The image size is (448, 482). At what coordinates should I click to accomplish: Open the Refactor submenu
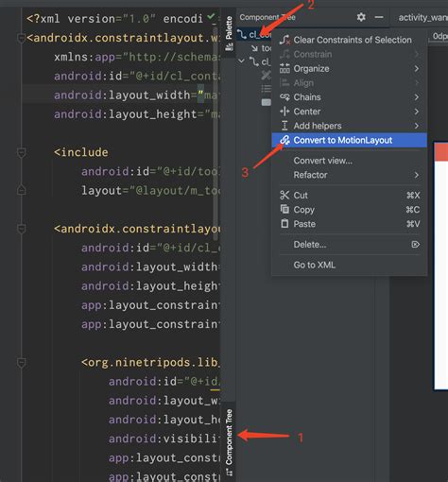coord(349,175)
